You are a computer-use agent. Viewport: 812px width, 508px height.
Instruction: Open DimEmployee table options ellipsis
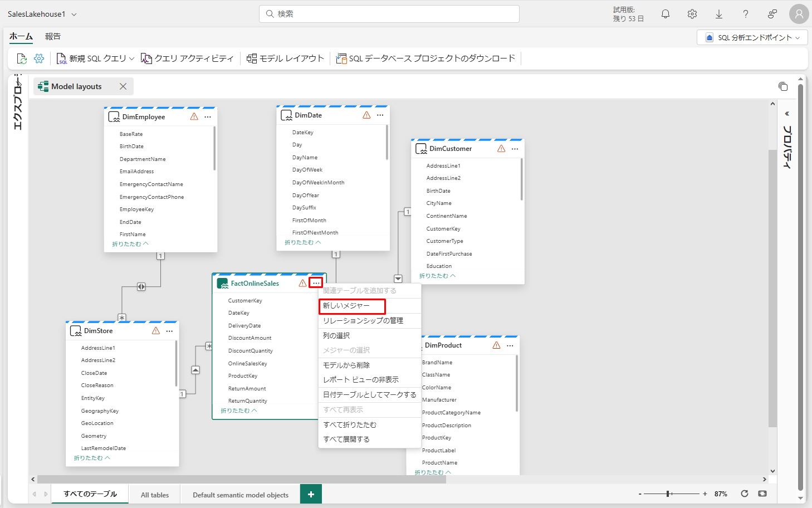208,117
